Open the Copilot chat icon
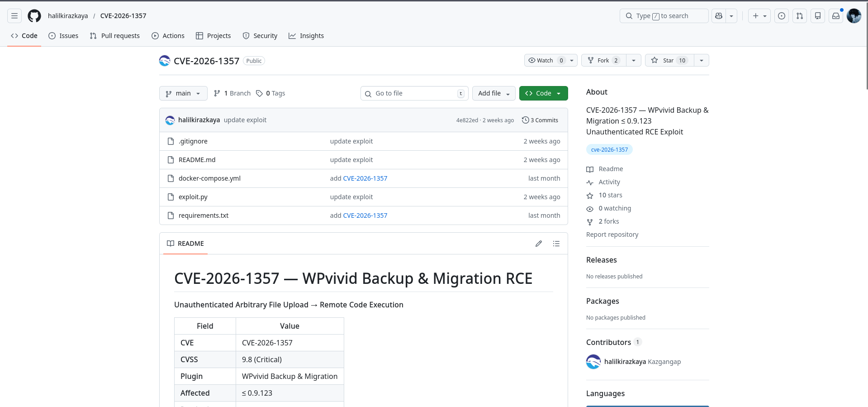This screenshot has width=868, height=407. 719,16
